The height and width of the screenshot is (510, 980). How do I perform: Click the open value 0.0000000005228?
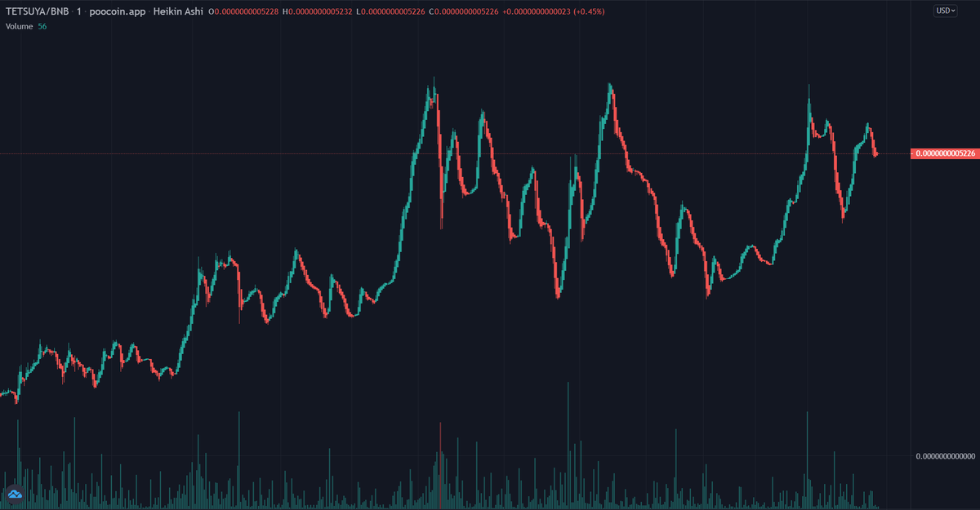click(246, 11)
